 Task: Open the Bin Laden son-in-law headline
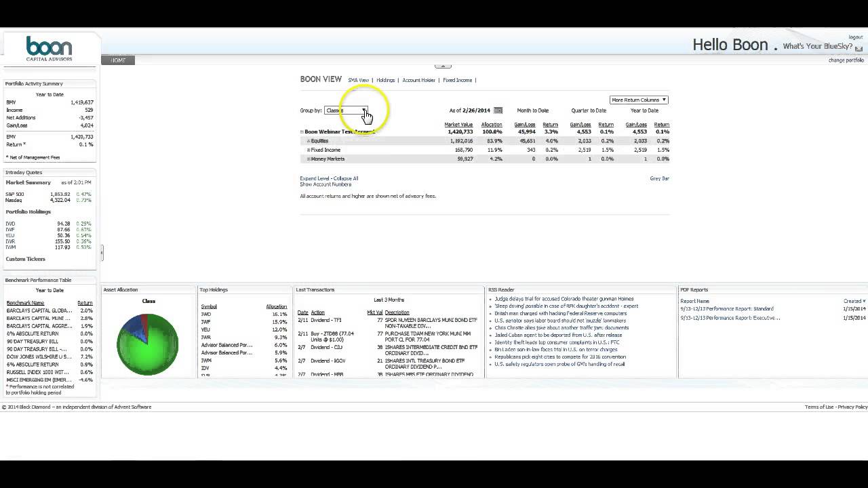pyautogui.click(x=555, y=350)
